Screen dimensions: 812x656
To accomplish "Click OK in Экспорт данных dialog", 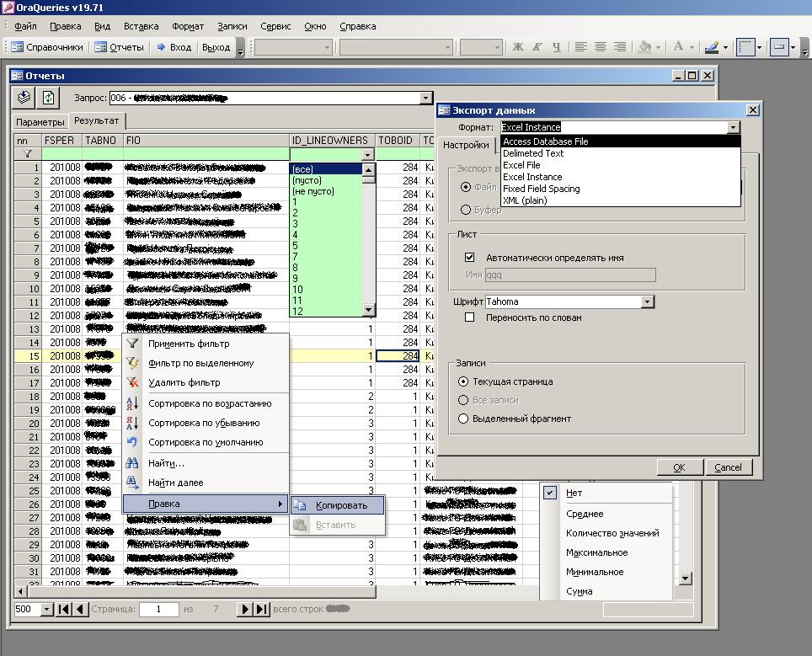I will click(680, 467).
